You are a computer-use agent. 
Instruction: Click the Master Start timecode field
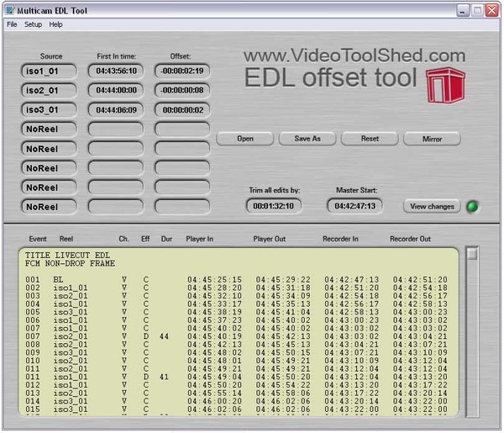tap(354, 206)
